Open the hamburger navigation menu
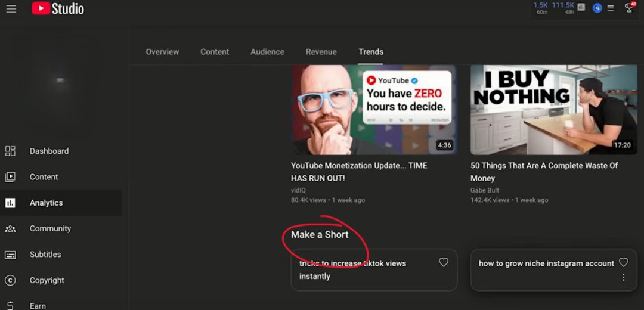This screenshot has height=310, width=644. pos(11,8)
